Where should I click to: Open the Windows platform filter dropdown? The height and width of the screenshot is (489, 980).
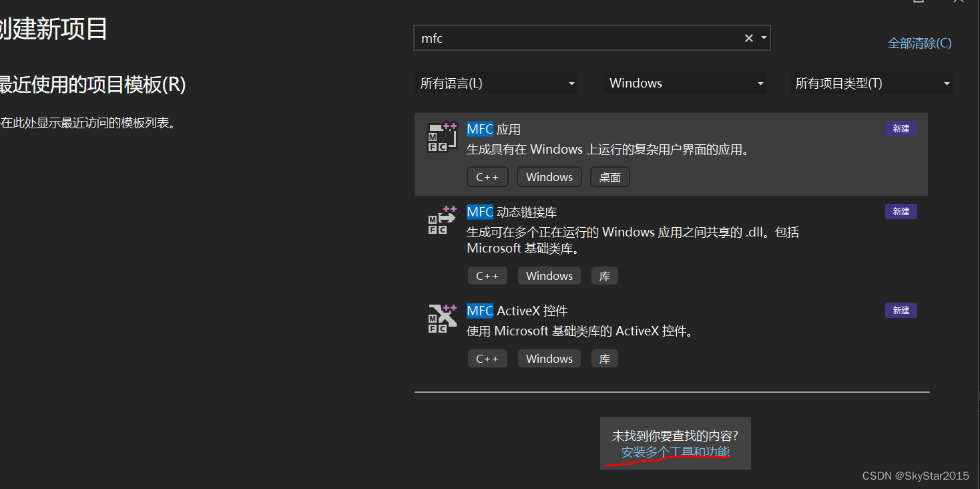point(686,84)
